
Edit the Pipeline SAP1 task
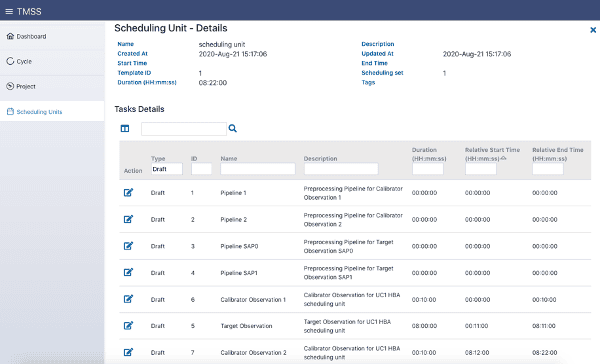tap(128, 273)
